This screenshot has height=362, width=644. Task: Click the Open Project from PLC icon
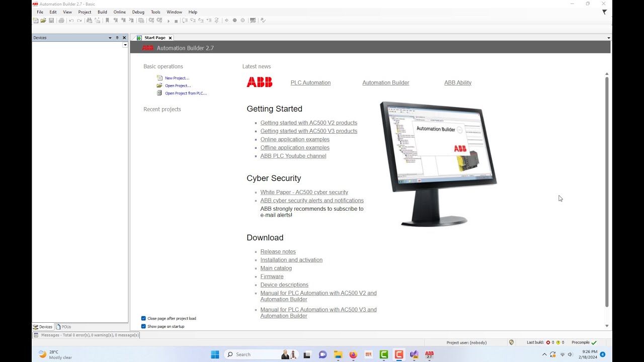159,93
